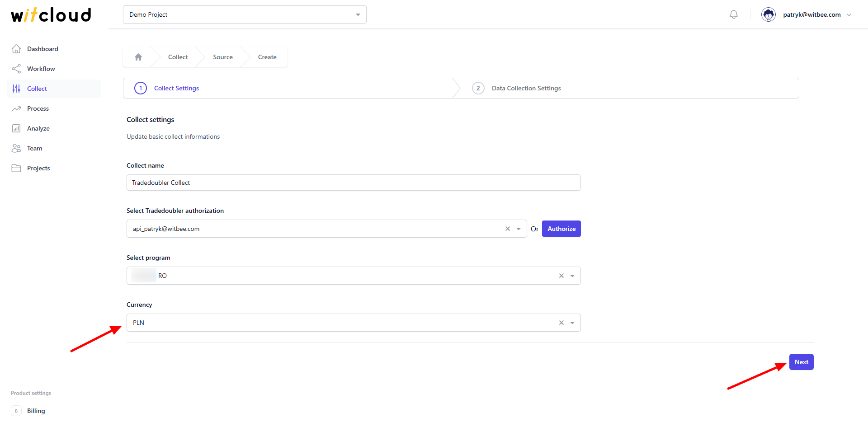Viewport: 868px width, 427px height.
Task: Click the Collect settings heading
Action: point(151,120)
